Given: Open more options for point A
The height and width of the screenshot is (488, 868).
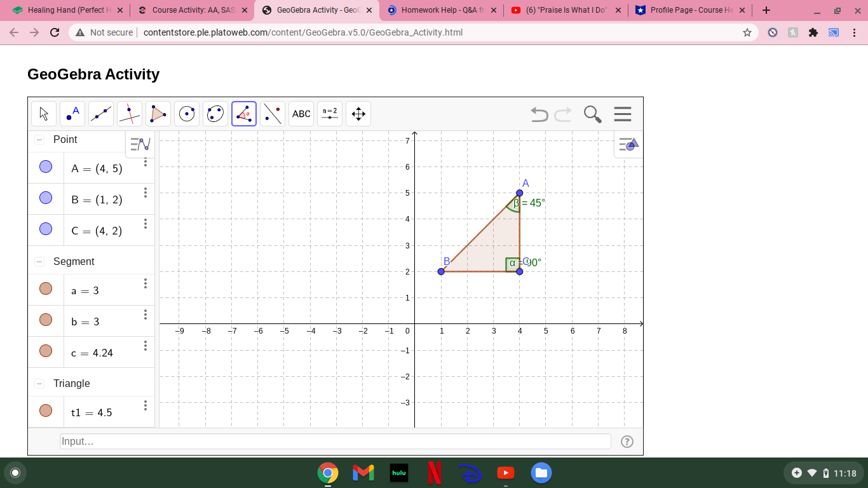Looking at the screenshot, I should pyautogui.click(x=146, y=162).
